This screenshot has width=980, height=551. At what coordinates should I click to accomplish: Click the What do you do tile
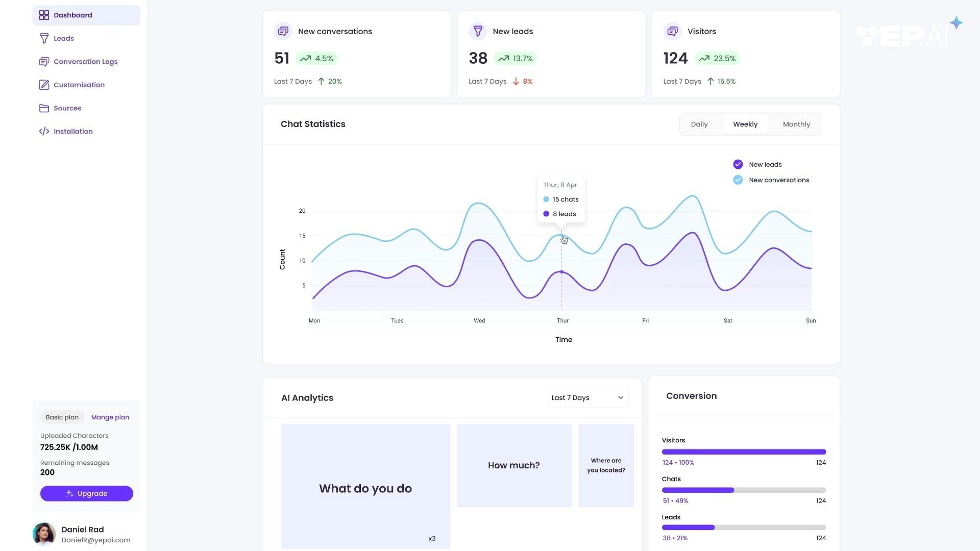click(x=365, y=486)
